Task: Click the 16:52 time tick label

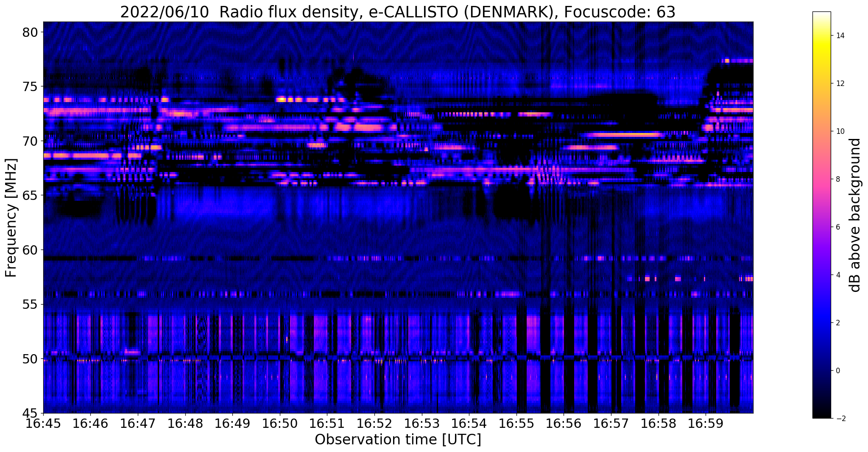Action: pos(374,424)
